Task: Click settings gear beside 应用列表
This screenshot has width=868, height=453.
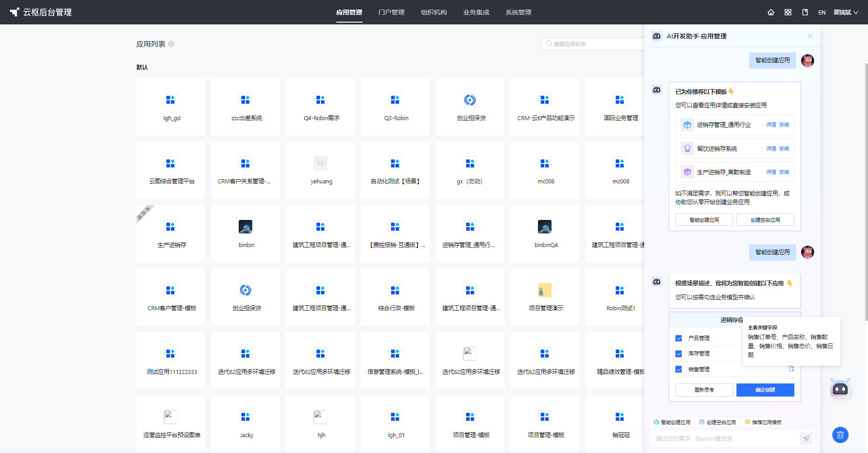Action: (x=171, y=44)
